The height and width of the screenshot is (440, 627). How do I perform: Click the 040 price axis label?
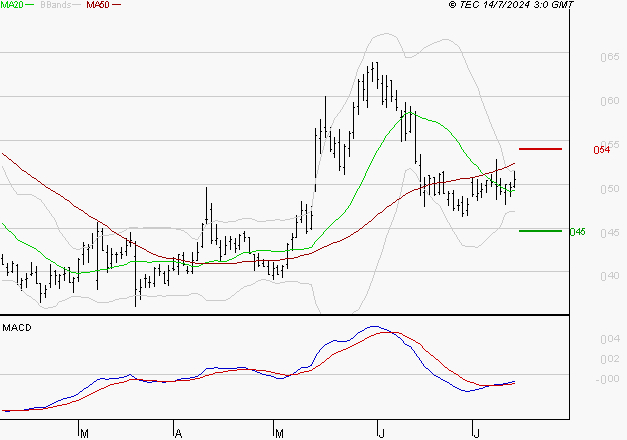point(610,276)
